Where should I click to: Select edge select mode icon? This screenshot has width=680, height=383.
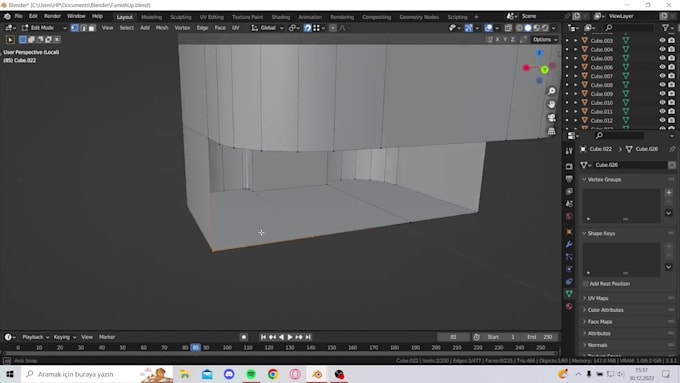tap(83, 28)
